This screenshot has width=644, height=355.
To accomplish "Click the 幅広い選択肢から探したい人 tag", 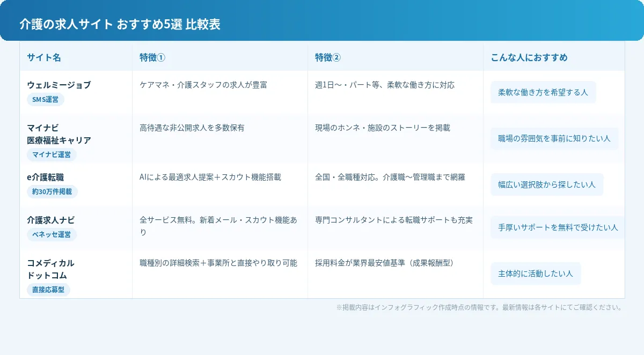I will [547, 184].
